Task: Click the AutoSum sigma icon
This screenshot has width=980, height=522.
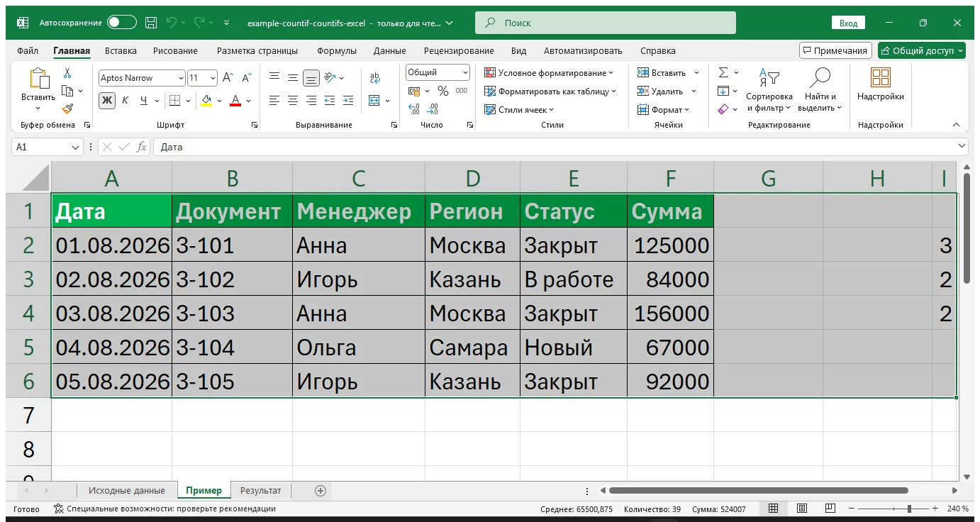Action: pyautogui.click(x=723, y=72)
